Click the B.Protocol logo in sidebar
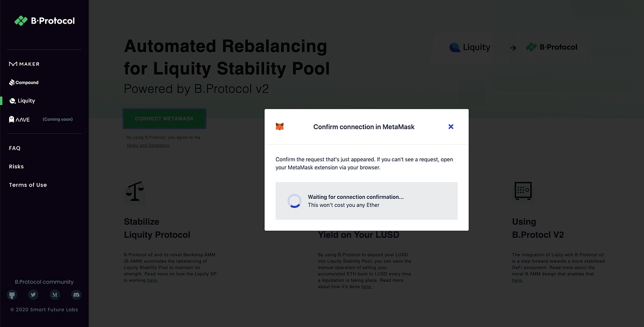This screenshot has height=327, width=644. click(45, 21)
